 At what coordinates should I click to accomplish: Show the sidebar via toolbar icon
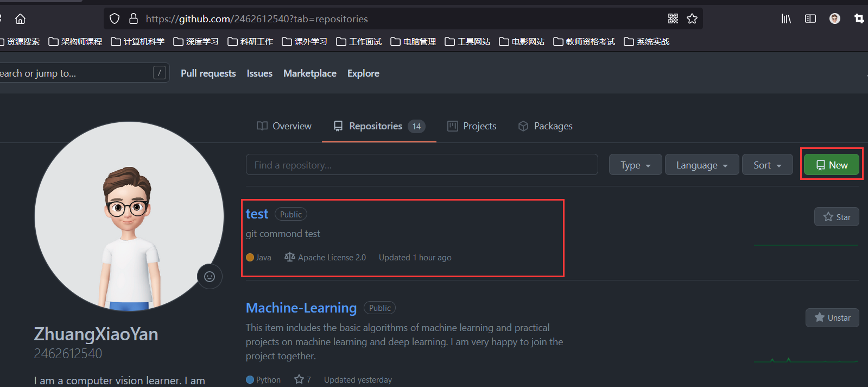[810, 19]
